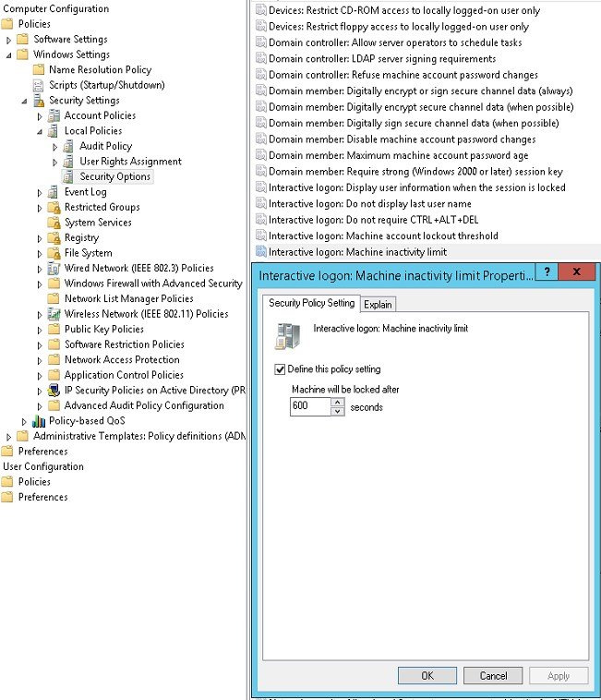Click the Policy-based QoS chart icon
This screenshot has width=601, height=700.
coord(39,420)
